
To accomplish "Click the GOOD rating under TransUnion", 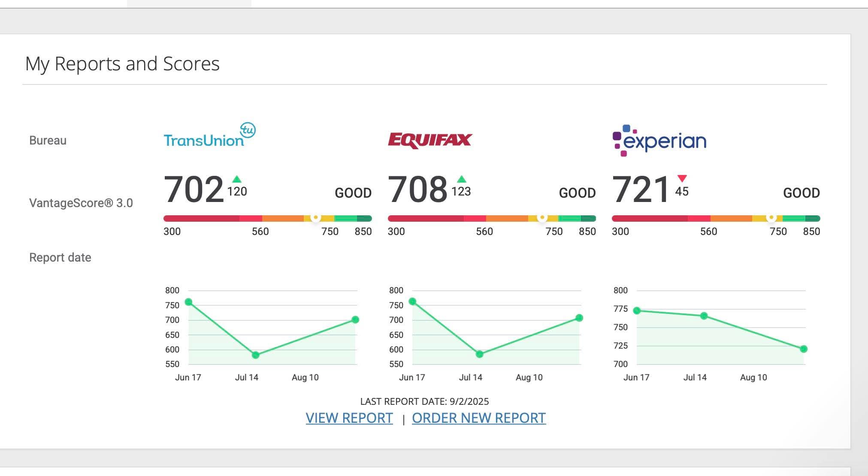I will coord(353,193).
